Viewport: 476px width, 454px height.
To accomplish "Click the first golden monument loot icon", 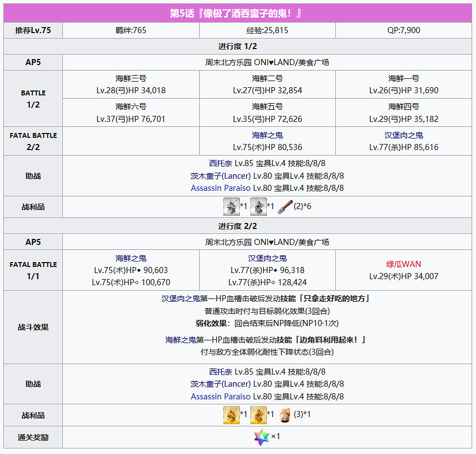I will click(x=232, y=415).
